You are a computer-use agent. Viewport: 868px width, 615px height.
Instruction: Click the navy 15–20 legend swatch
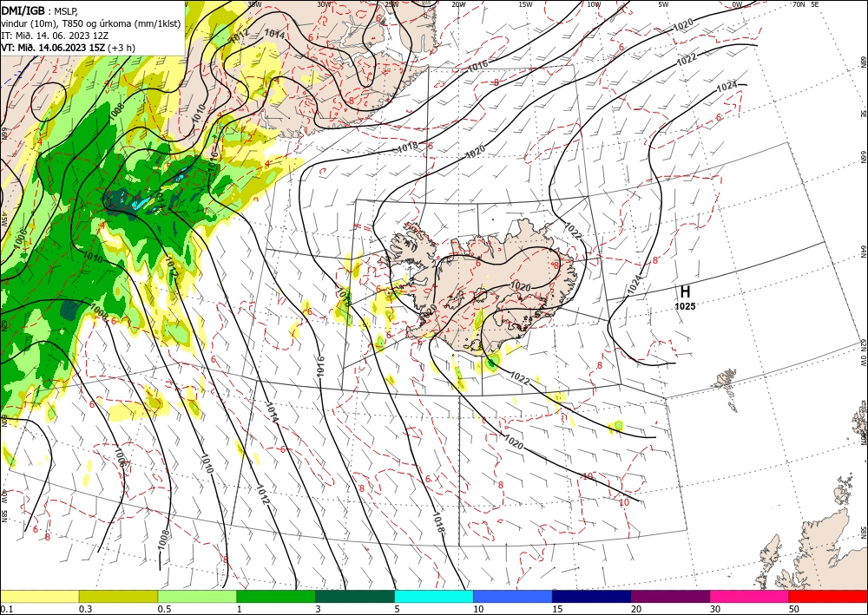(x=592, y=596)
